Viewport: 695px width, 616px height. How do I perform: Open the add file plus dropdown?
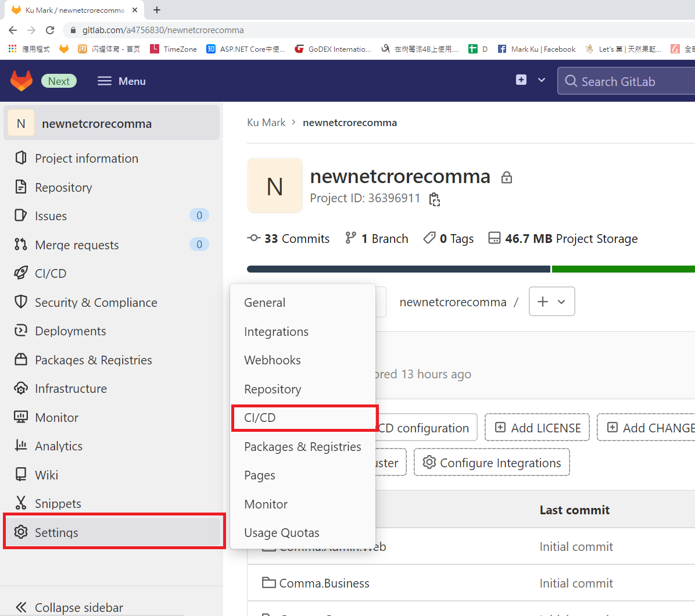point(551,302)
